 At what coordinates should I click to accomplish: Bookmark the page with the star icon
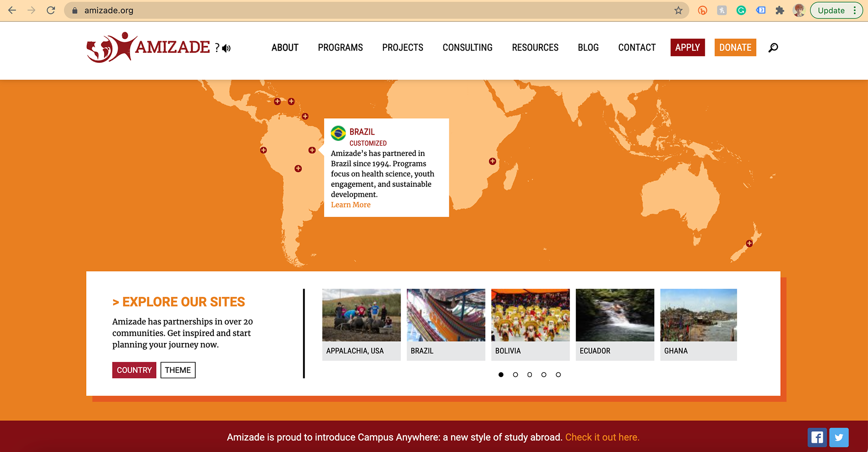tap(678, 10)
